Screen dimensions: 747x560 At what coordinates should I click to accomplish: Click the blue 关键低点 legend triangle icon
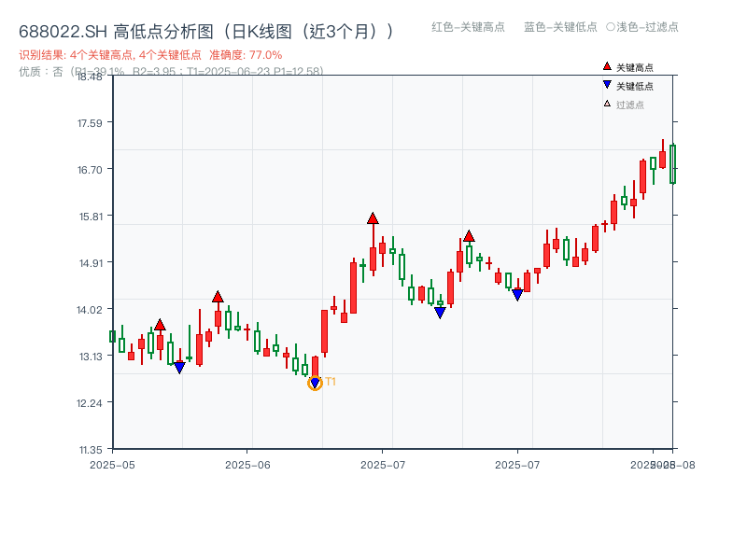(605, 83)
